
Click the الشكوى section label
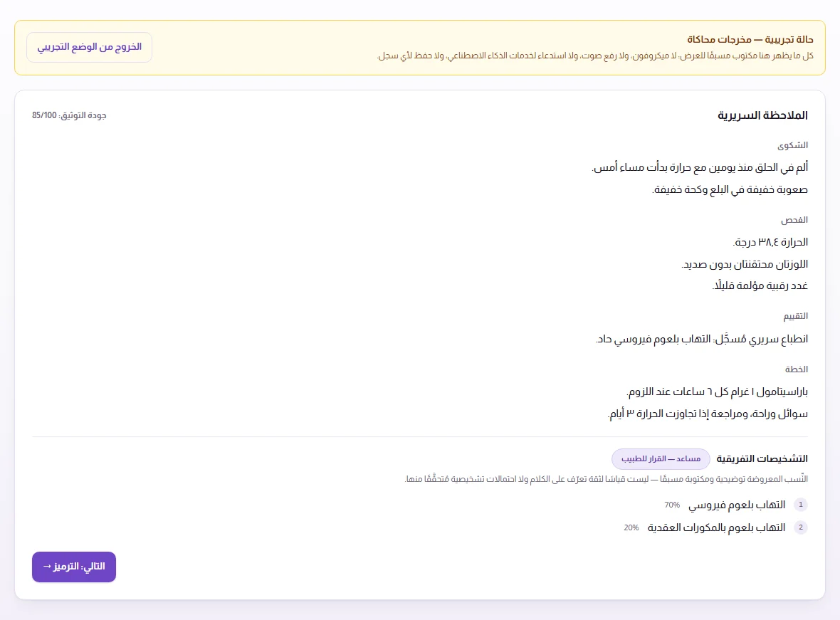coord(792,145)
